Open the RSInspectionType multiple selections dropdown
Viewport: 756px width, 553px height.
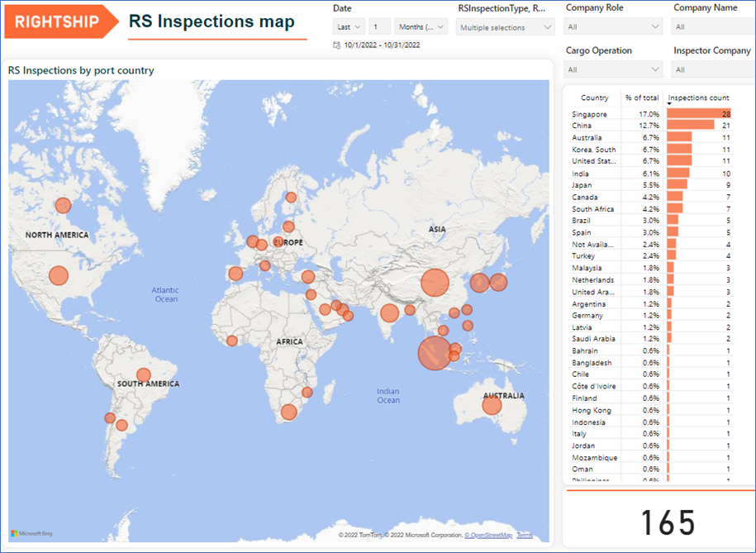(x=503, y=26)
